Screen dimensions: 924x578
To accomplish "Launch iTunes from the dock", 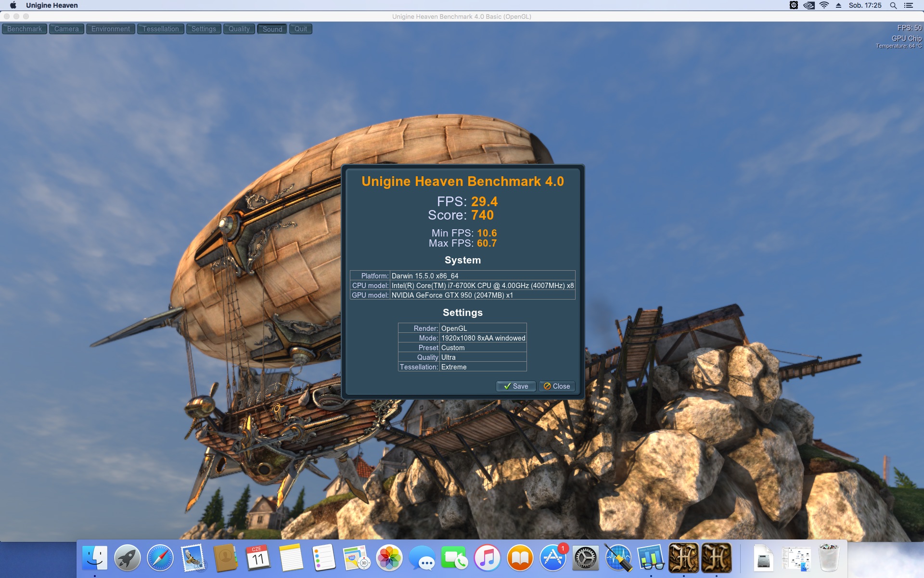I will pos(488,558).
